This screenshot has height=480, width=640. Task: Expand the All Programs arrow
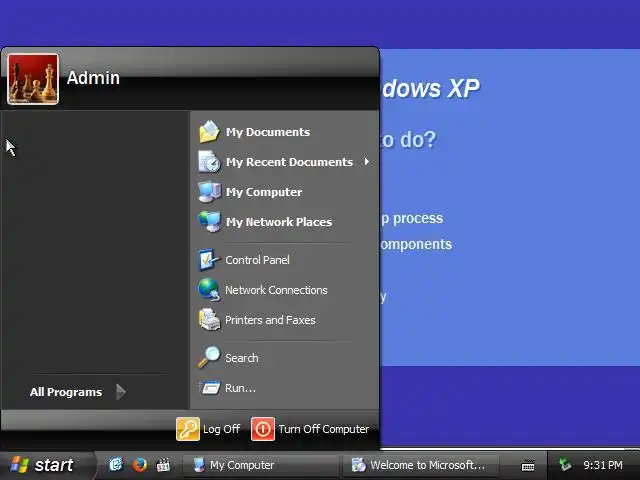(120, 392)
